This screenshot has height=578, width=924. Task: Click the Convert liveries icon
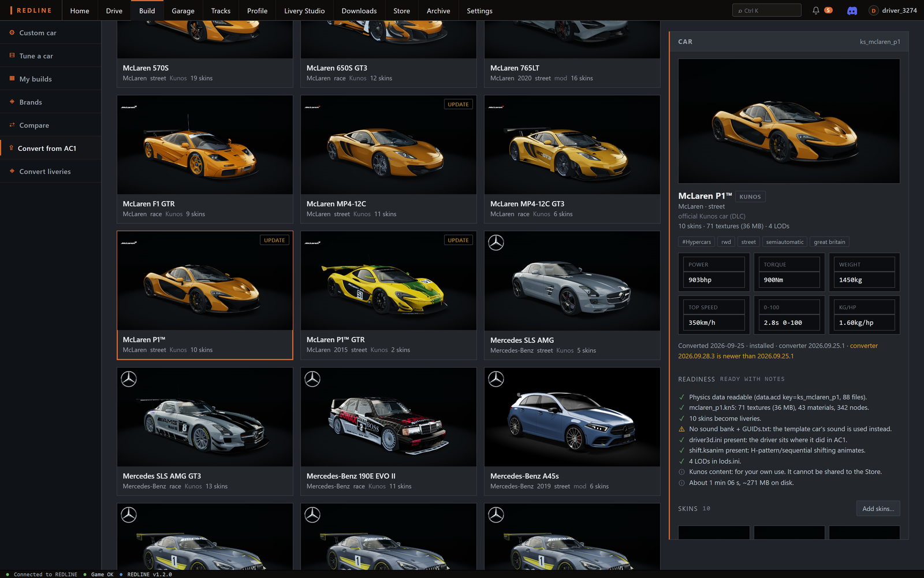[x=12, y=171]
